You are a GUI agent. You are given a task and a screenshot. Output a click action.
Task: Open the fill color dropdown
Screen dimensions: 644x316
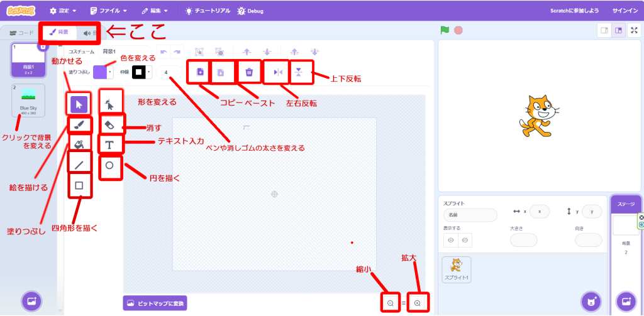click(111, 72)
